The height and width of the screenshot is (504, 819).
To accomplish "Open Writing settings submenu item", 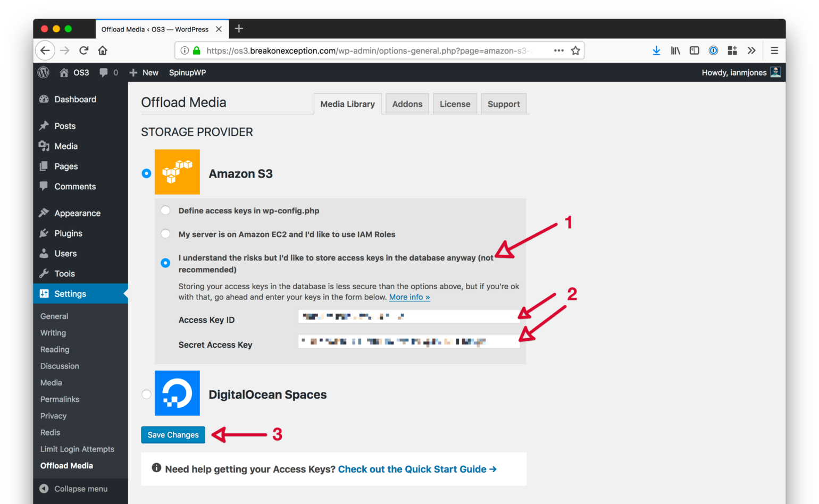I will click(53, 333).
